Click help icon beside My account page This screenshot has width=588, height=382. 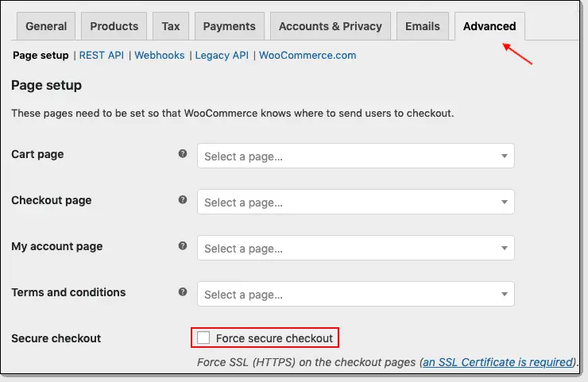tap(183, 246)
